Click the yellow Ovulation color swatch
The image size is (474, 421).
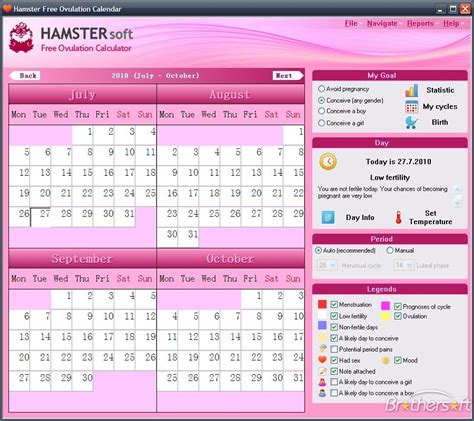(386, 316)
